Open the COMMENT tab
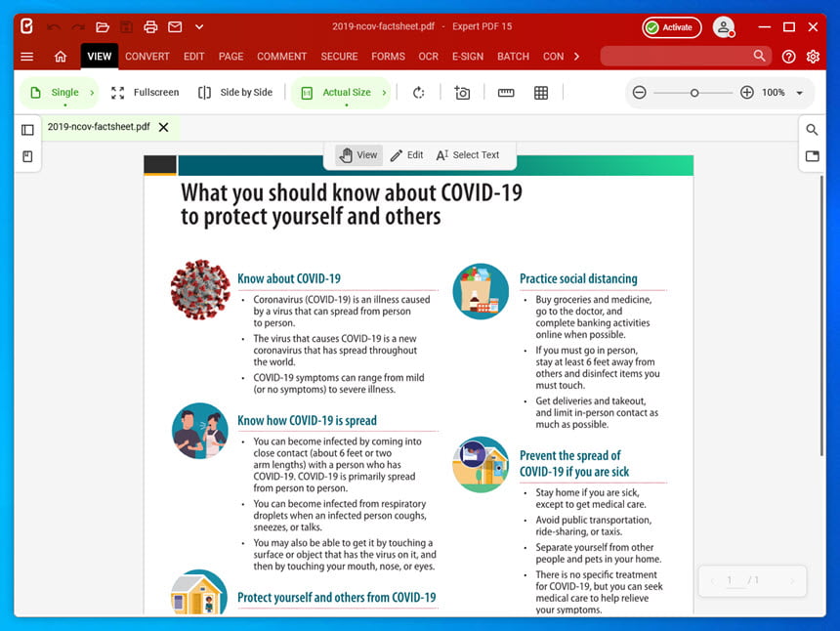Viewport: 840px width, 631px height. coord(281,57)
